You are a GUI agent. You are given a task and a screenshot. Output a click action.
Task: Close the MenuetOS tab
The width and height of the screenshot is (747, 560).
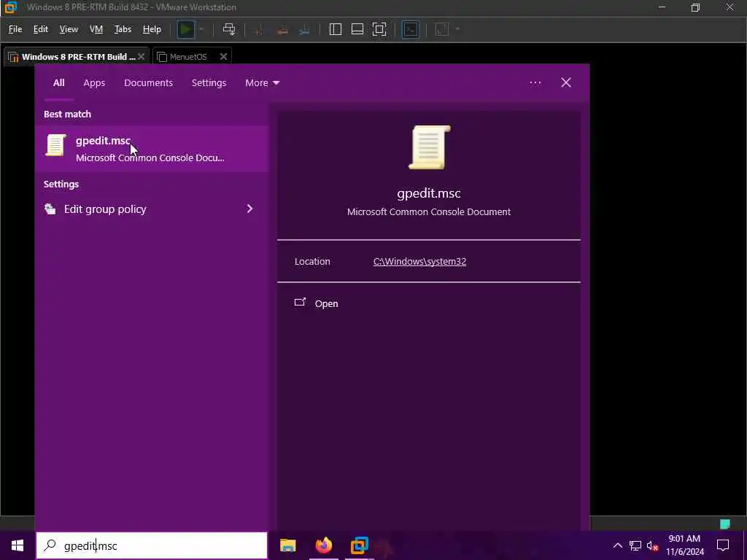[x=223, y=57]
